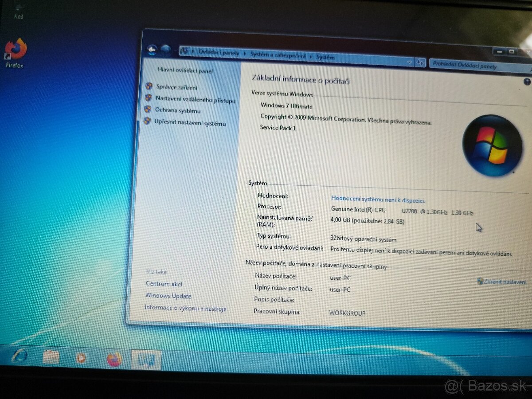Click the shield icon beside Upřesnit nastavení systému
The height and width of the screenshot is (399, 532).
(x=147, y=121)
